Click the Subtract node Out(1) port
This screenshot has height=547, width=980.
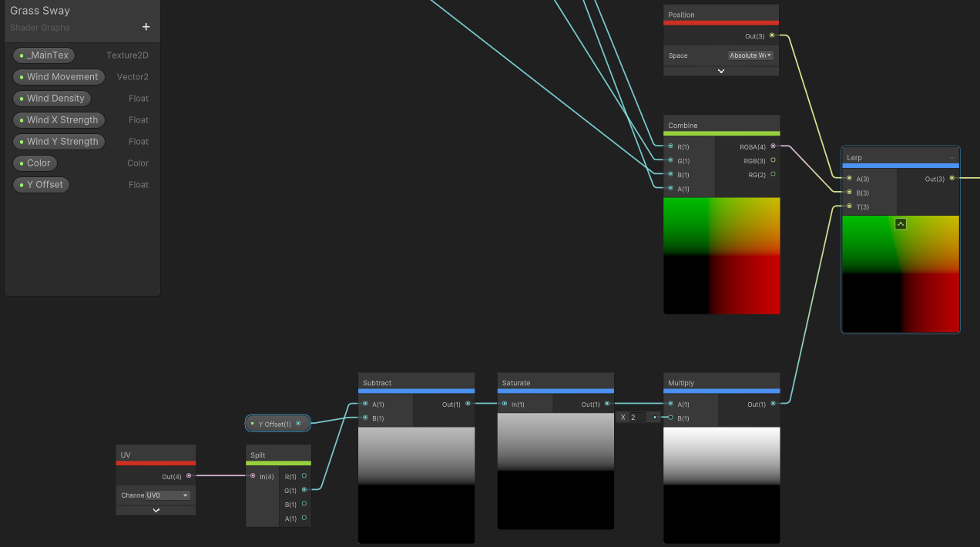click(x=468, y=404)
